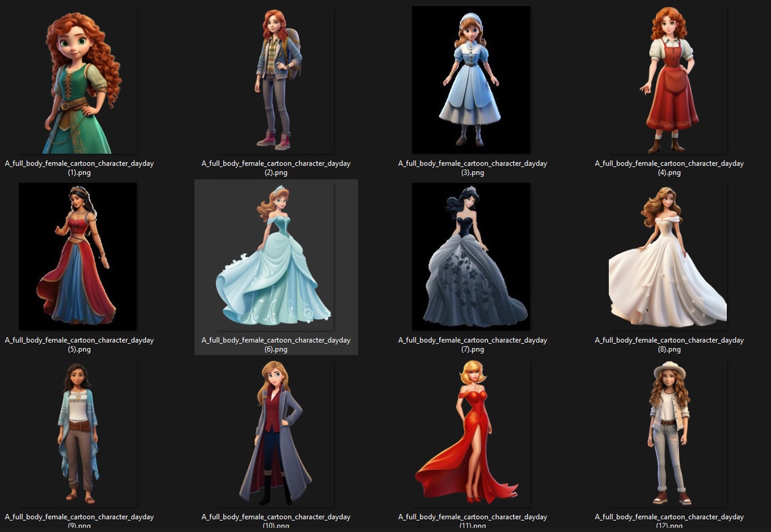Select the dark-haired woman in black gown
This screenshot has height=532, width=771.
point(471,257)
